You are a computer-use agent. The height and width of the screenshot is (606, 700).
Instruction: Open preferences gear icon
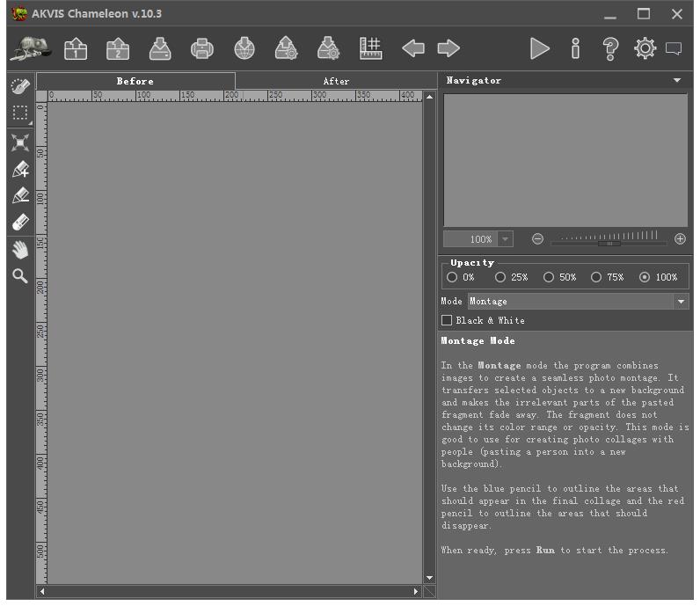pyautogui.click(x=645, y=48)
